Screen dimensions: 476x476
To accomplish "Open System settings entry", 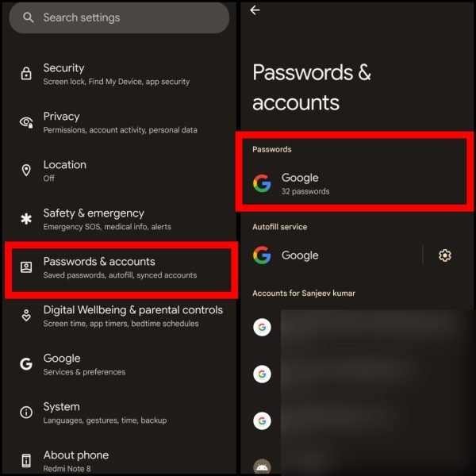I will (119, 413).
